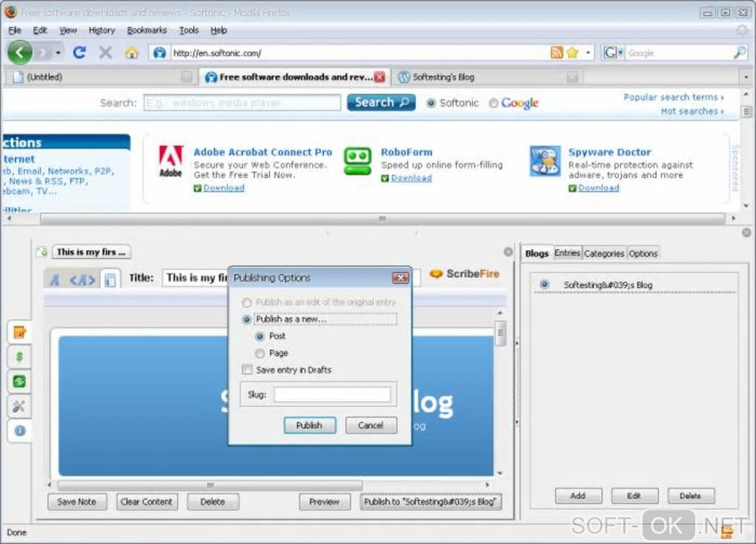Click the Preview button
The width and height of the screenshot is (756, 544).
coord(324,502)
